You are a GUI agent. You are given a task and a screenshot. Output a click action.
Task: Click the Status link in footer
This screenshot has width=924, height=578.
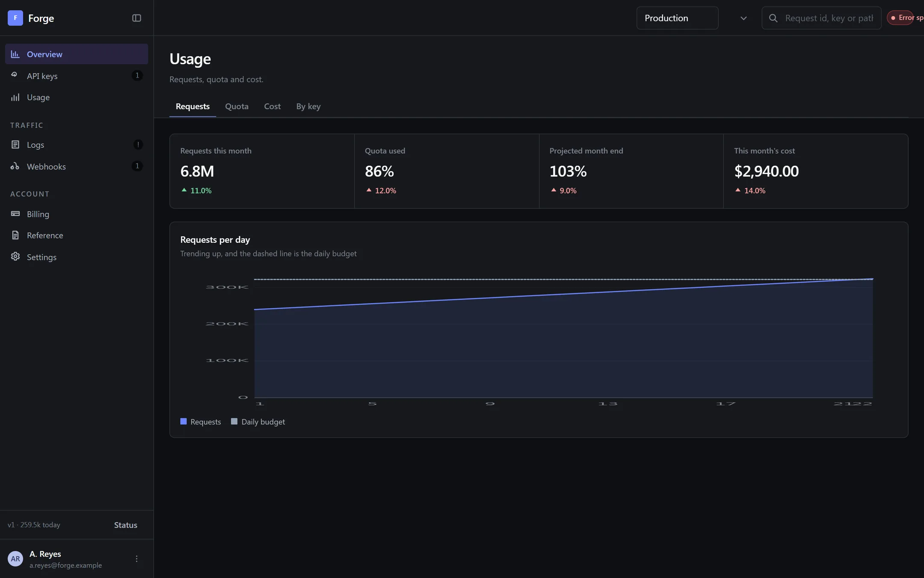125,525
